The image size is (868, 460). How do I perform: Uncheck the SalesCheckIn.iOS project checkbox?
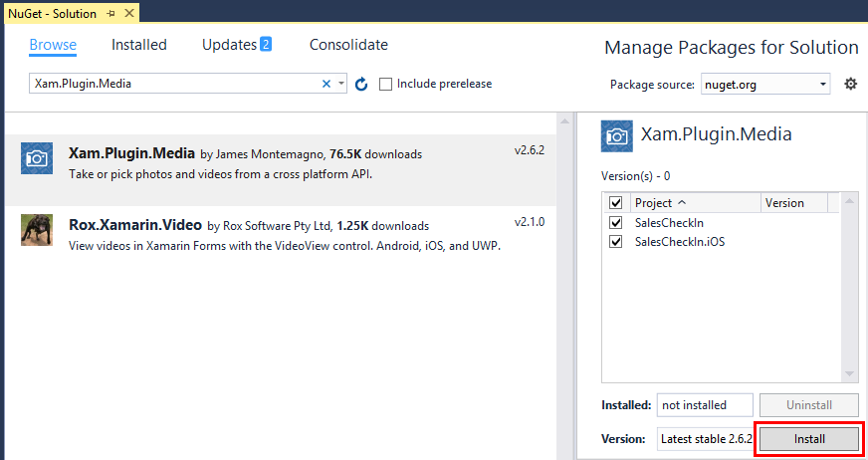coord(615,241)
